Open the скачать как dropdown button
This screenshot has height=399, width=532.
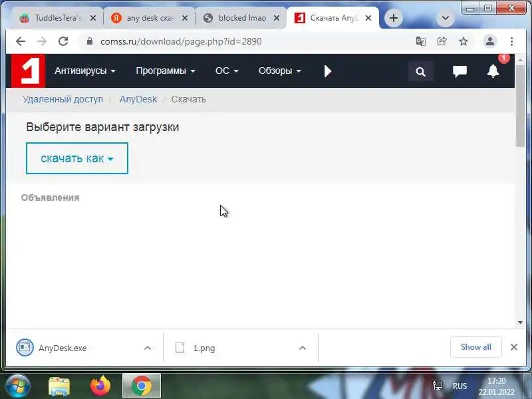pos(77,158)
